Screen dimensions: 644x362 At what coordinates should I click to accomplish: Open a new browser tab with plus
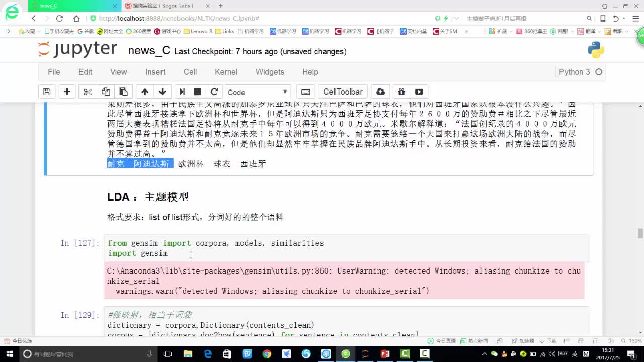click(x=221, y=6)
